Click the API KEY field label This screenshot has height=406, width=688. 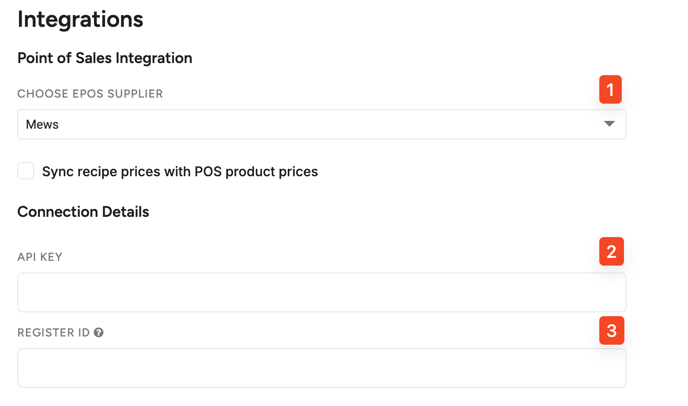pyautogui.click(x=40, y=257)
